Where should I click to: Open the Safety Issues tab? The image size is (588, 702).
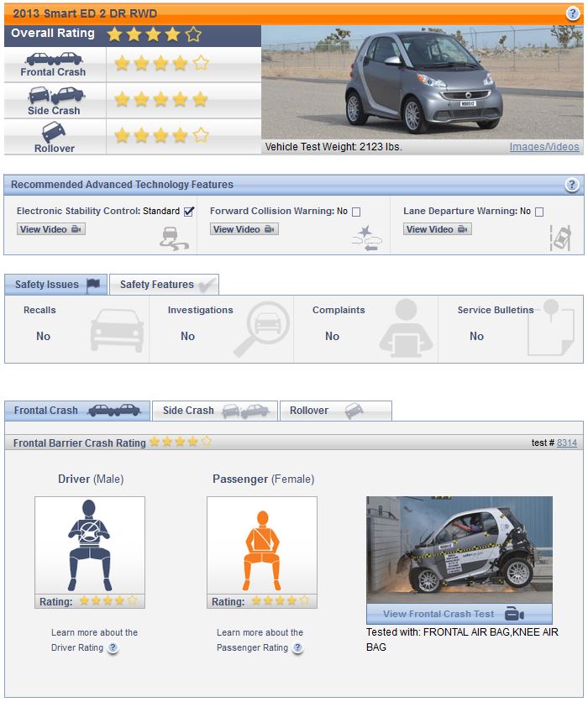click(x=56, y=285)
